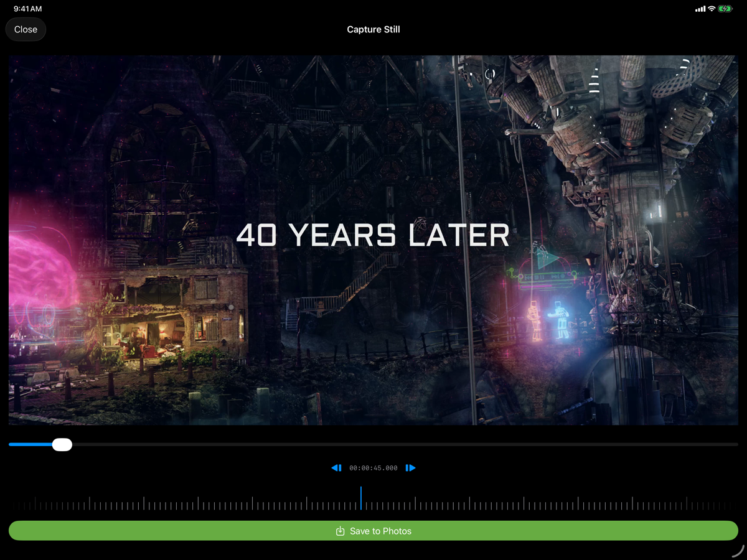Click the white scrubber slider handle
Viewport: 747px width, 560px height.
tap(62, 444)
